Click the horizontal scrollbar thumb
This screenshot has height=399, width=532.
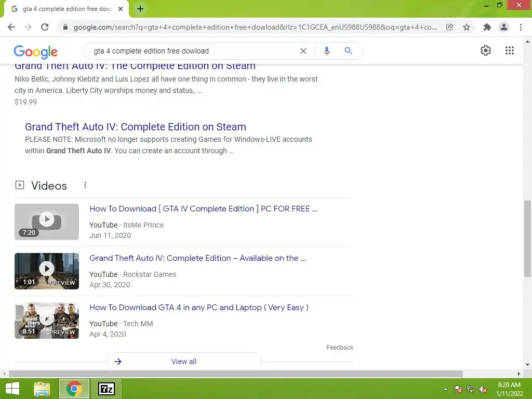(x=236, y=374)
